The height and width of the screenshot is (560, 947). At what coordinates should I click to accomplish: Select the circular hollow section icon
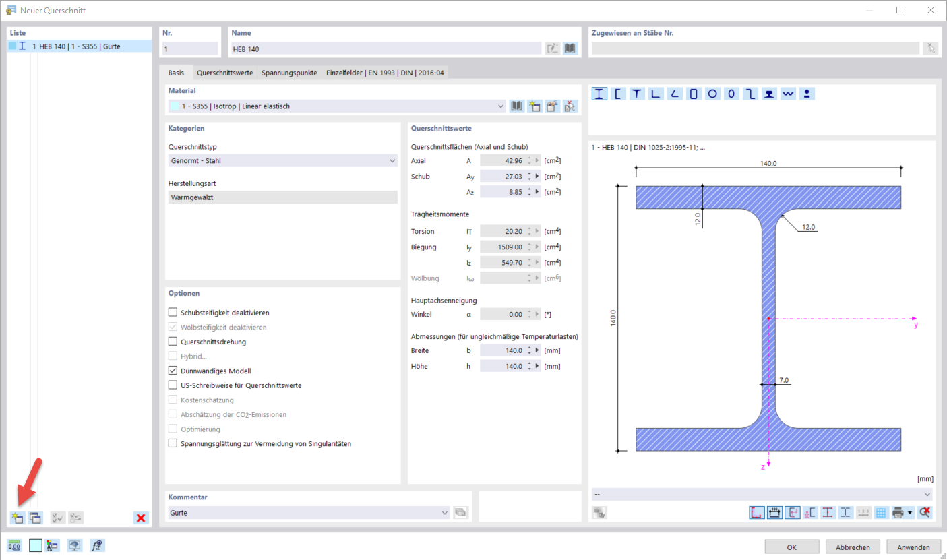pyautogui.click(x=712, y=94)
